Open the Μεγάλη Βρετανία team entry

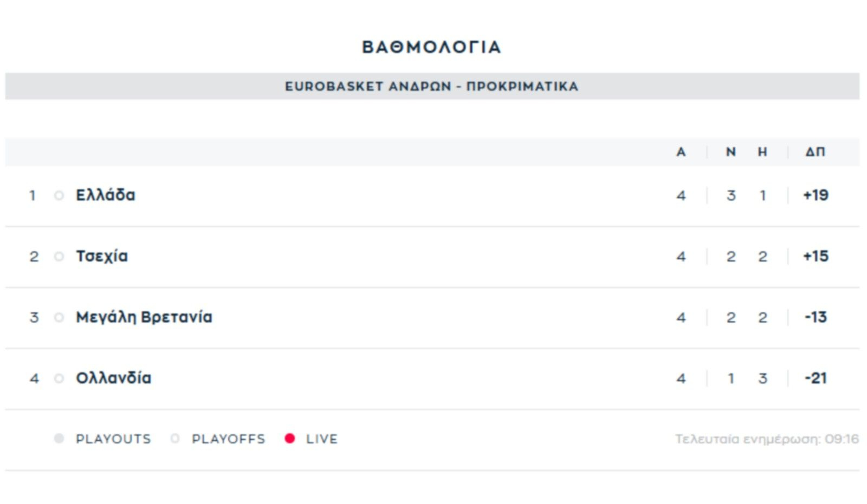point(144,317)
